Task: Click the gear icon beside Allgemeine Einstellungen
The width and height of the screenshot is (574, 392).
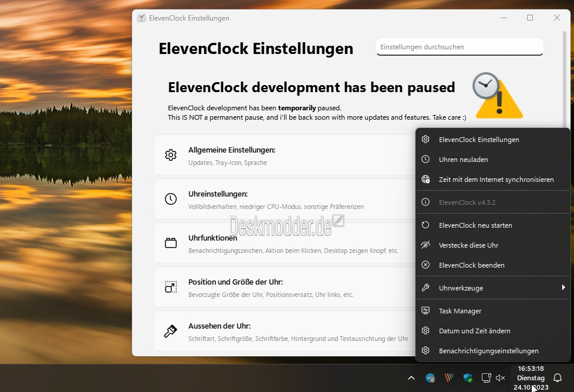Action: [171, 155]
